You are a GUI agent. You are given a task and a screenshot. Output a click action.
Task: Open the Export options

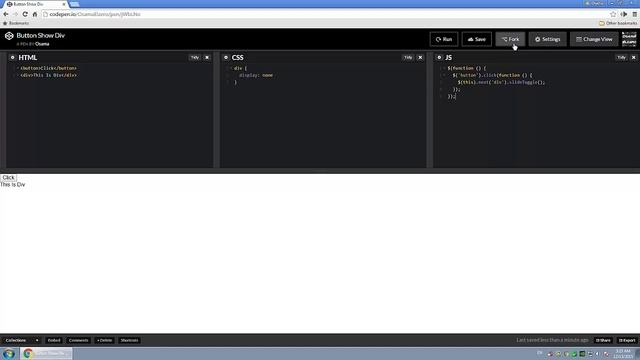(x=627, y=340)
